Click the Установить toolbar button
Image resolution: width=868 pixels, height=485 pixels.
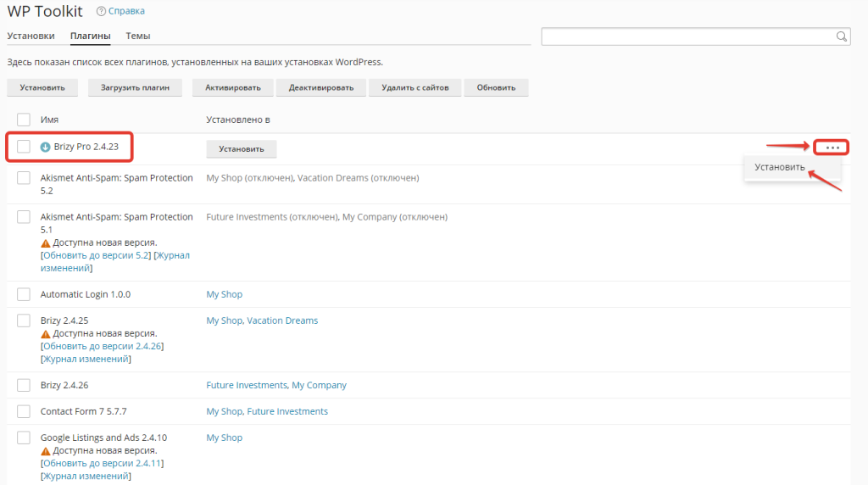(x=42, y=87)
